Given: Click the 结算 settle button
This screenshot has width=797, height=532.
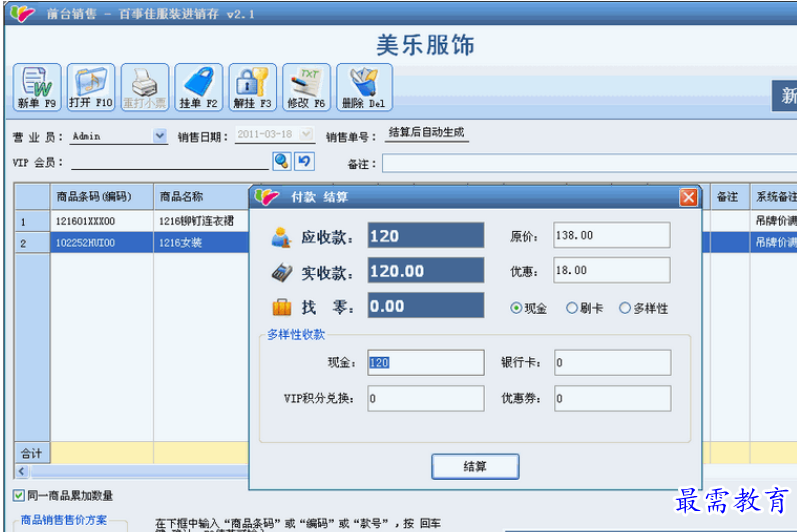Looking at the screenshot, I should click(475, 466).
